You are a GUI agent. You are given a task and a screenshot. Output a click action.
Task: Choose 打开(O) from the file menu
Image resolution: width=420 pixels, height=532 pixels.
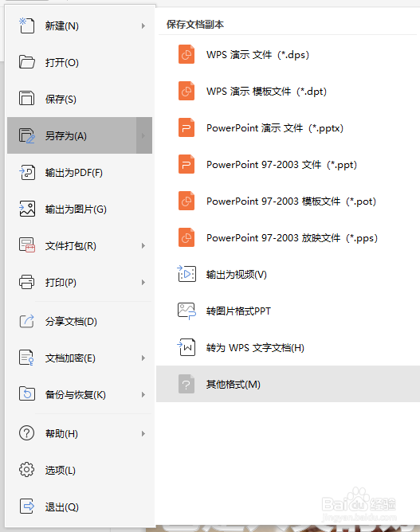pos(80,62)
